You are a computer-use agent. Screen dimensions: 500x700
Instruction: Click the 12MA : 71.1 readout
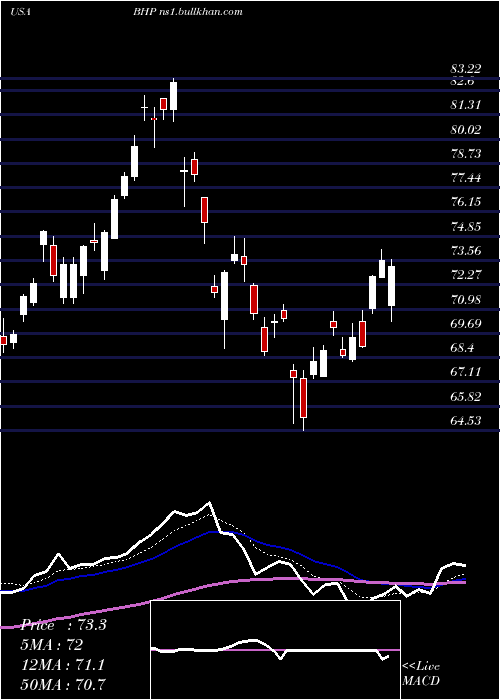(x=62, y=664)
